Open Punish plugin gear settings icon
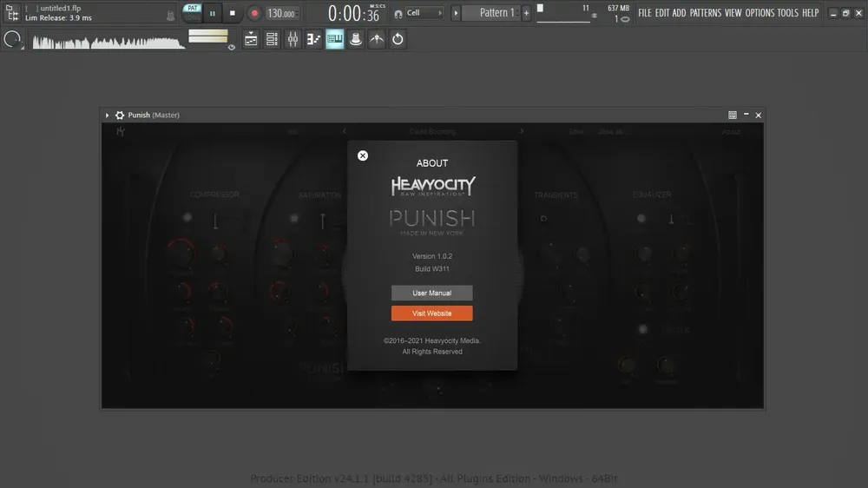868x488 pixels. point(120,115)
